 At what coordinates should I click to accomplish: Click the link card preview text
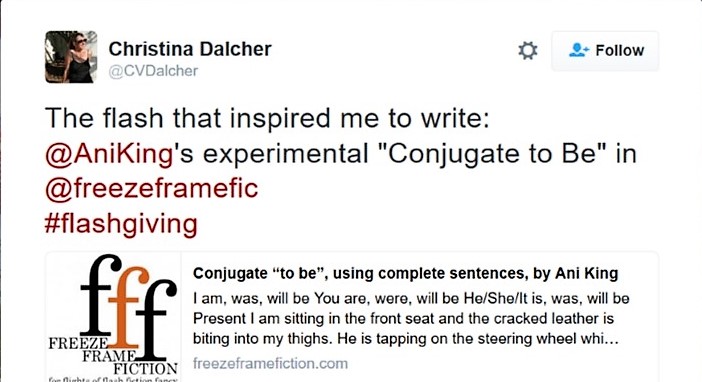pos(411,318)
